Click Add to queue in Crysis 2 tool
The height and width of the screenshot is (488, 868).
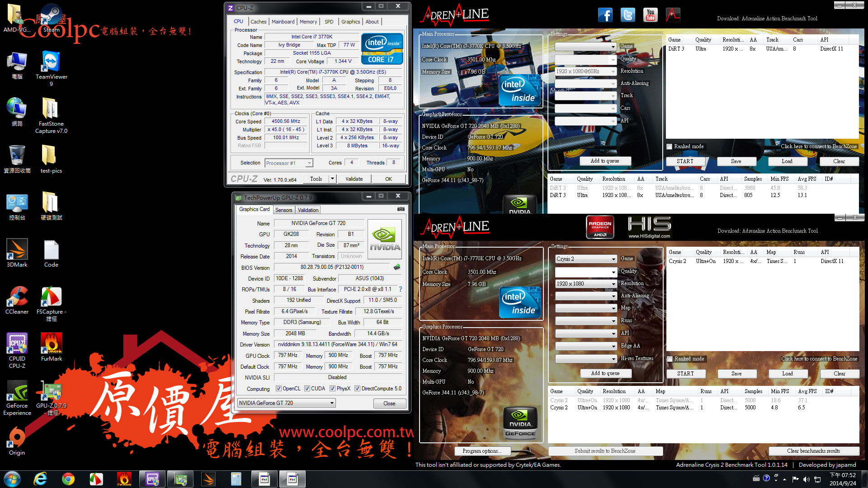click(605, 373)
